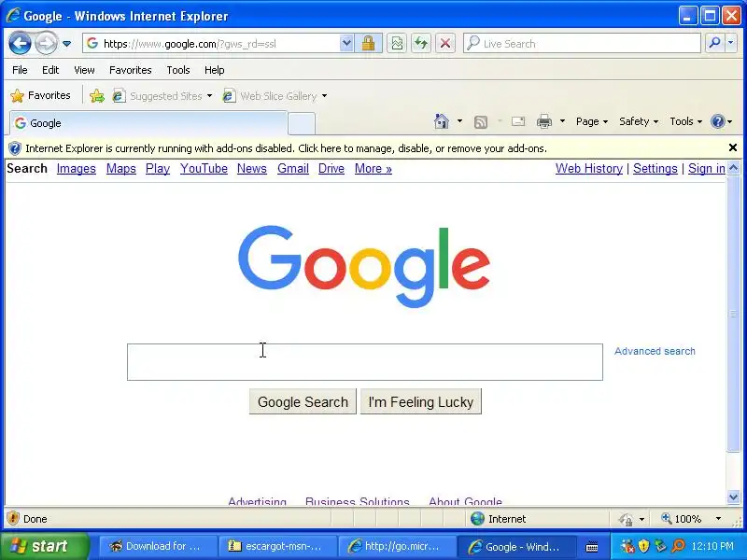Image resolution: width=747 pixels, height=560 pixels.
Task: Click the Add to Favorites Bar icon
Action: [x=97, y=96]
